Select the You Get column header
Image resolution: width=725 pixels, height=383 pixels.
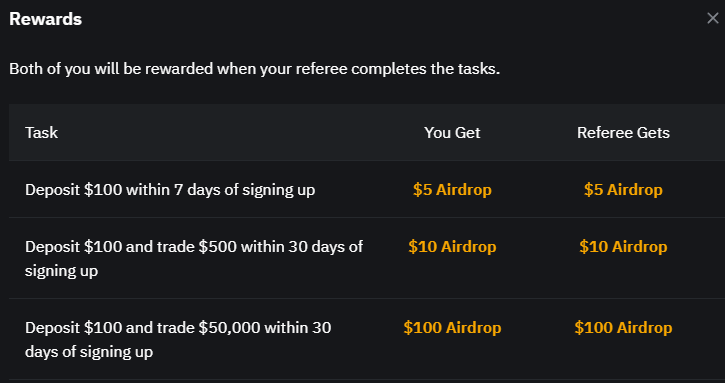pyautogui.click(x=452, y=133)
